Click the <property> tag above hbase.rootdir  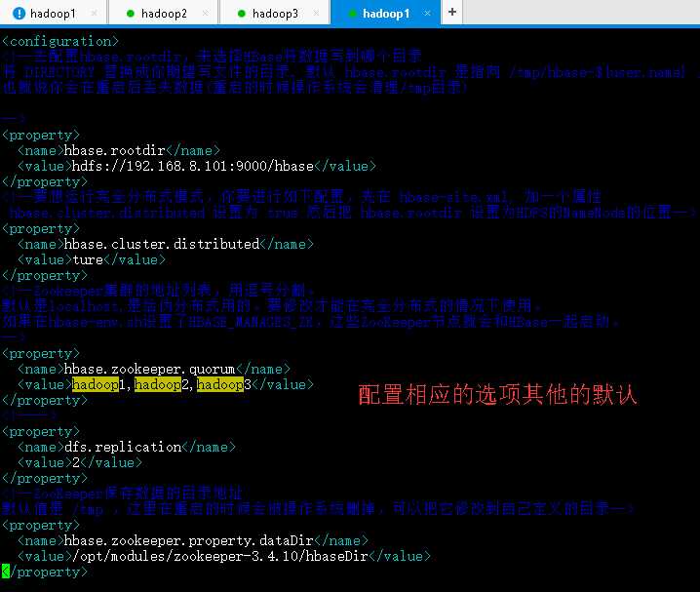click(41, 135)
